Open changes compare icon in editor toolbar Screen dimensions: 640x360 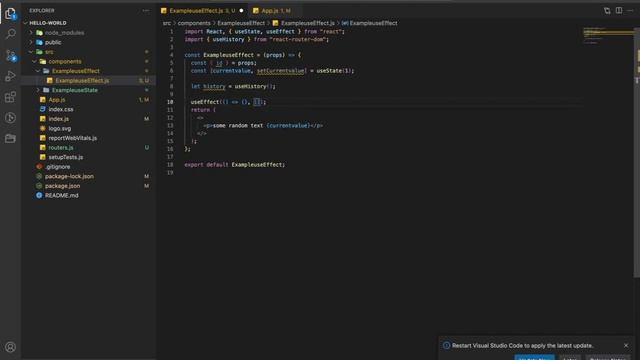(607, 11)
